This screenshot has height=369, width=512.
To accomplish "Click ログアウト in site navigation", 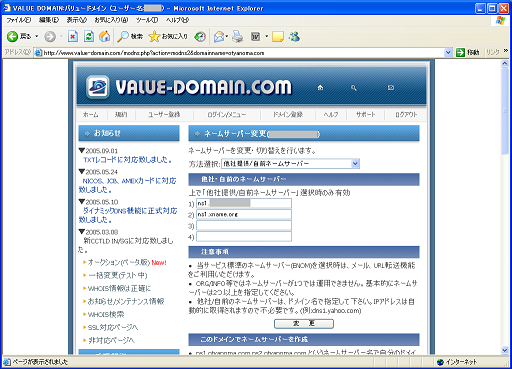I will (x=406, y=115).
